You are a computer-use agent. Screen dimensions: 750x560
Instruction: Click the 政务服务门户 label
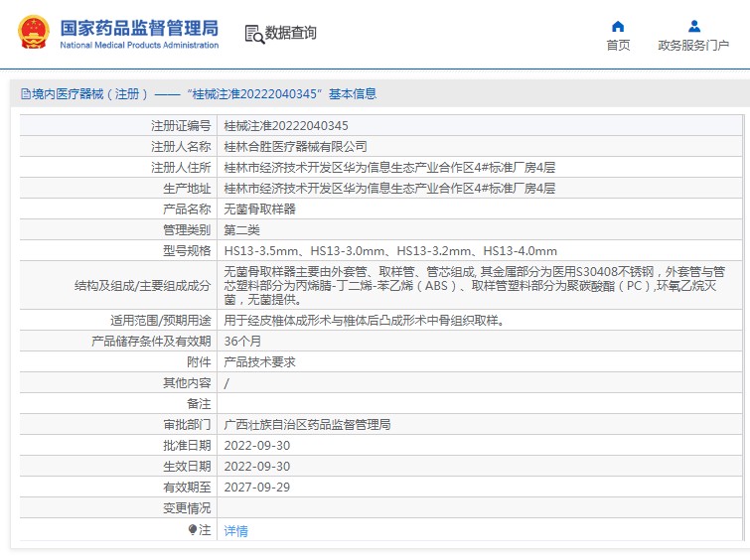(x=693, y=45)
